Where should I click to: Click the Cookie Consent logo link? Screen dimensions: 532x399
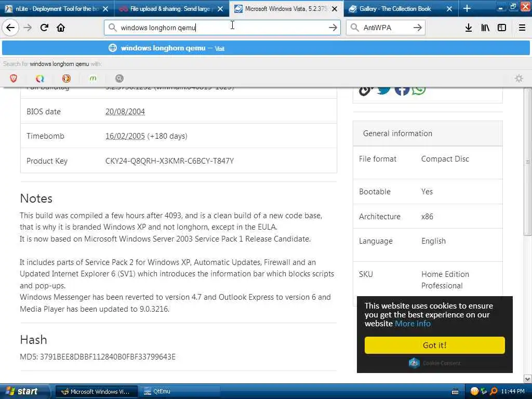pyautogui.click(x=435, y=363)
